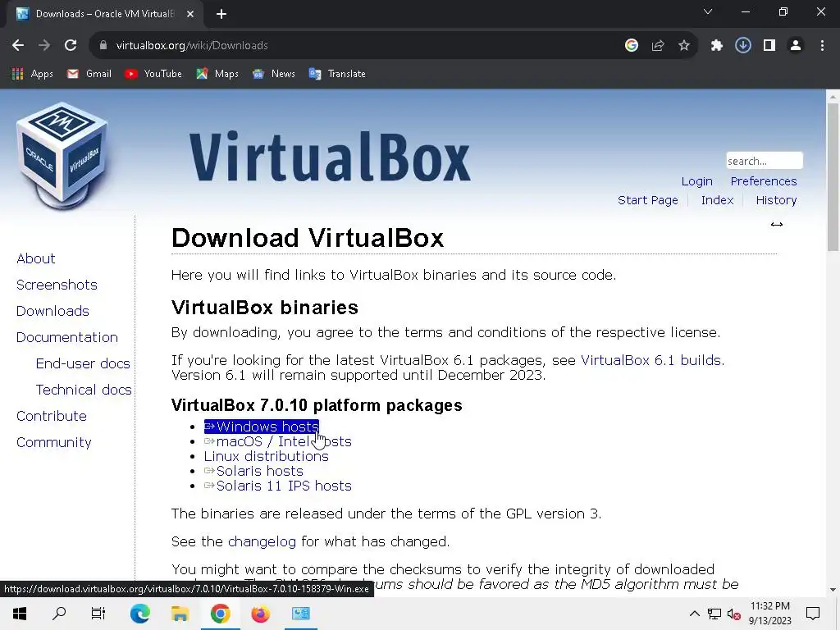Open the News bookmark
This screenshot has height=630, width=840.
[274, 74]
